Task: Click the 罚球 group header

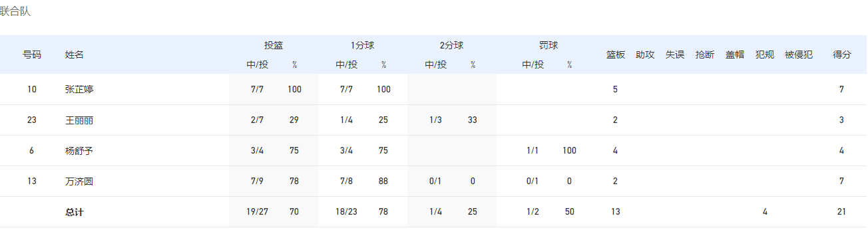Action: [x=548, y=45]
